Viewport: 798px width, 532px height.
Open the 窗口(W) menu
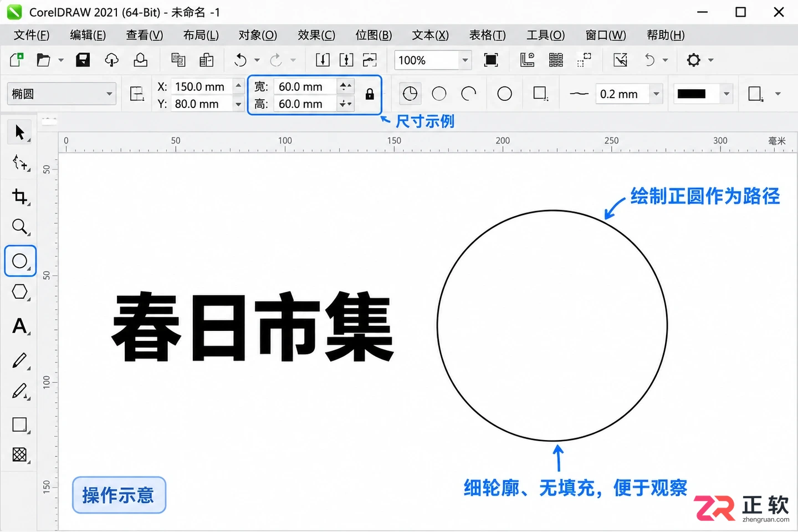pos(606,35)
